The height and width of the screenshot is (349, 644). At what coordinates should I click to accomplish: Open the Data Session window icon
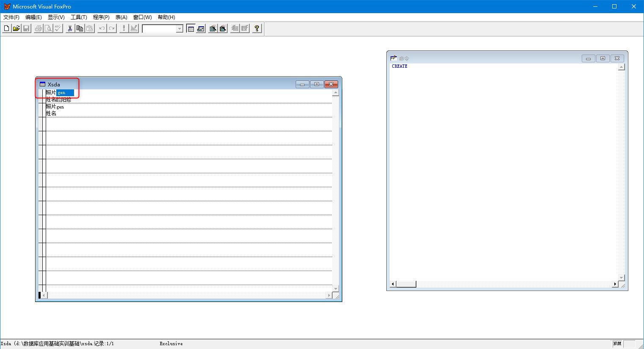[x=201, y=28]
